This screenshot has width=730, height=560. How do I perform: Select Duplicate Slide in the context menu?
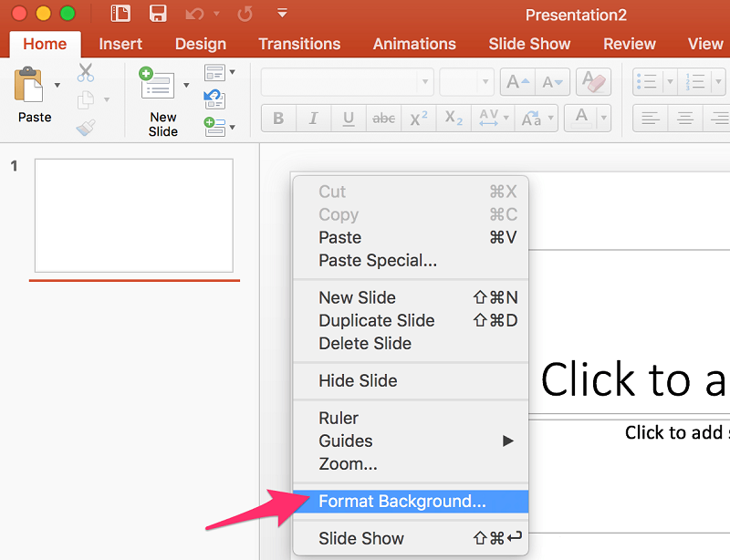[376, 320]
